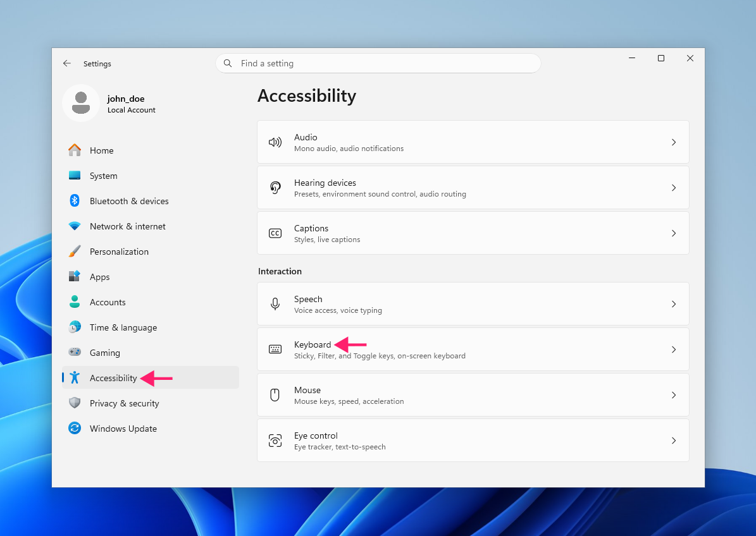
Task: Open Keyboard using right chevron
Action: pyautogui.click(x=674, y=349)
